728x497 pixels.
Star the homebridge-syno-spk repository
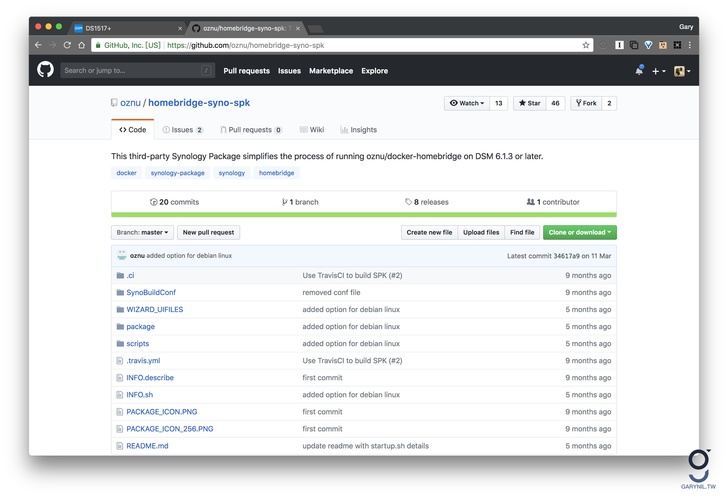527,103
